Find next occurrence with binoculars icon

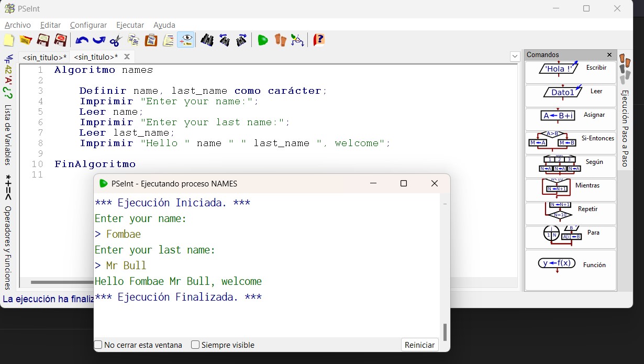241,40
